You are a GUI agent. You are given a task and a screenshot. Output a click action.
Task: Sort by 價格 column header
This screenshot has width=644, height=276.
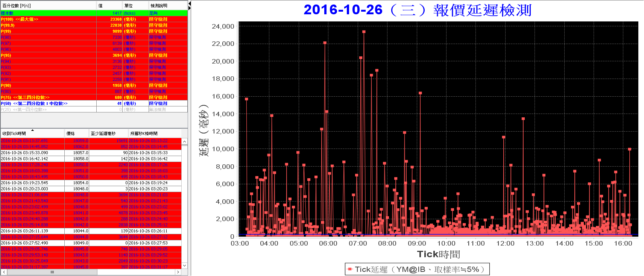tap(77, 133)
